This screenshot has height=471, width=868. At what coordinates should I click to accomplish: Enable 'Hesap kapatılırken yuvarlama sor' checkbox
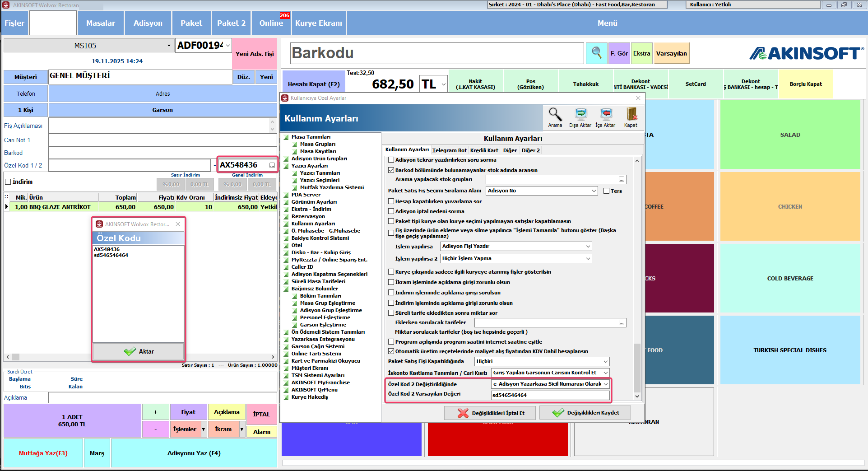[391, 201]
